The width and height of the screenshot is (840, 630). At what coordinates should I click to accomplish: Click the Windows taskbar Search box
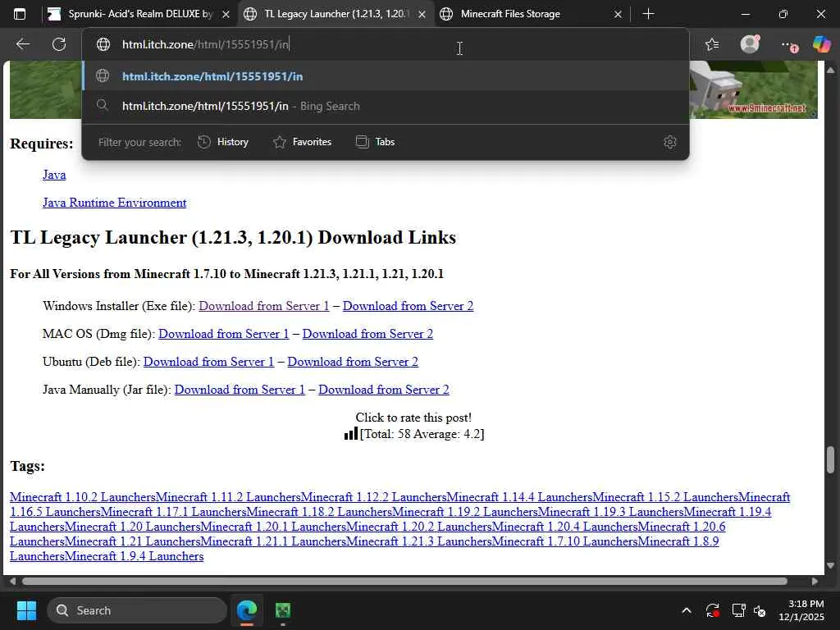(x=137, y=610)
